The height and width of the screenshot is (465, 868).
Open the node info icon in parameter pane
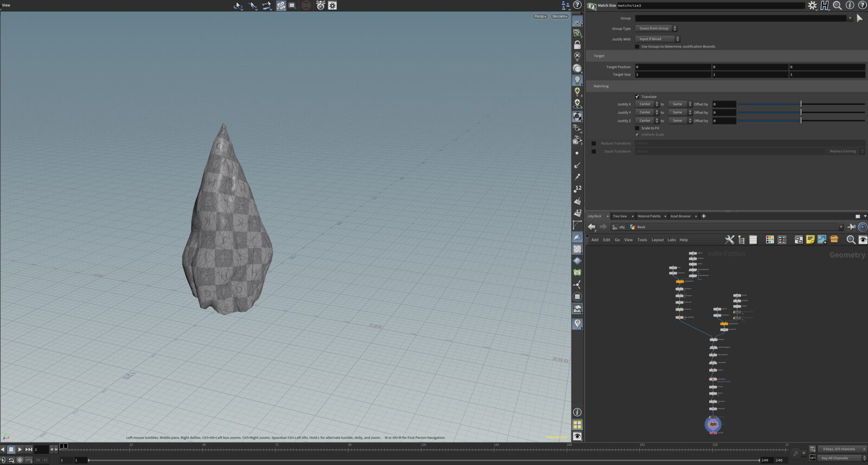[850, 5]
